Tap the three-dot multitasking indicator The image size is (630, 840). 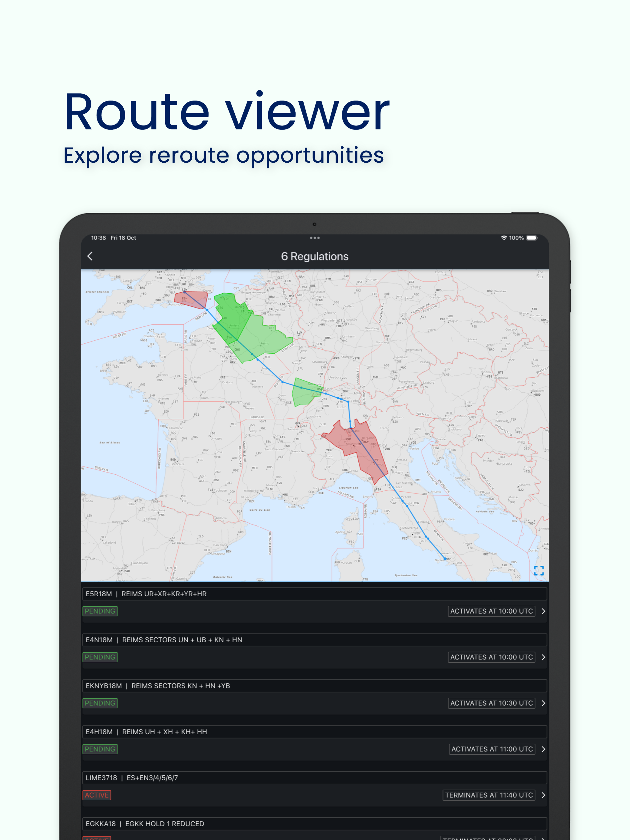[x=315, y=238]
